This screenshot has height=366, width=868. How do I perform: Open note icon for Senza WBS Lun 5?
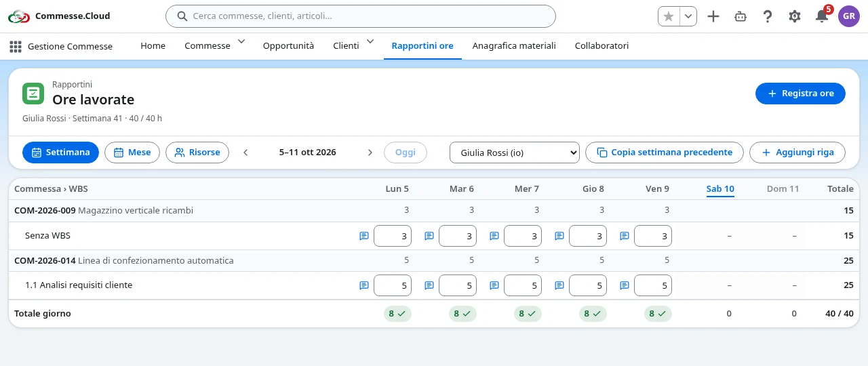tap(364, 236)
